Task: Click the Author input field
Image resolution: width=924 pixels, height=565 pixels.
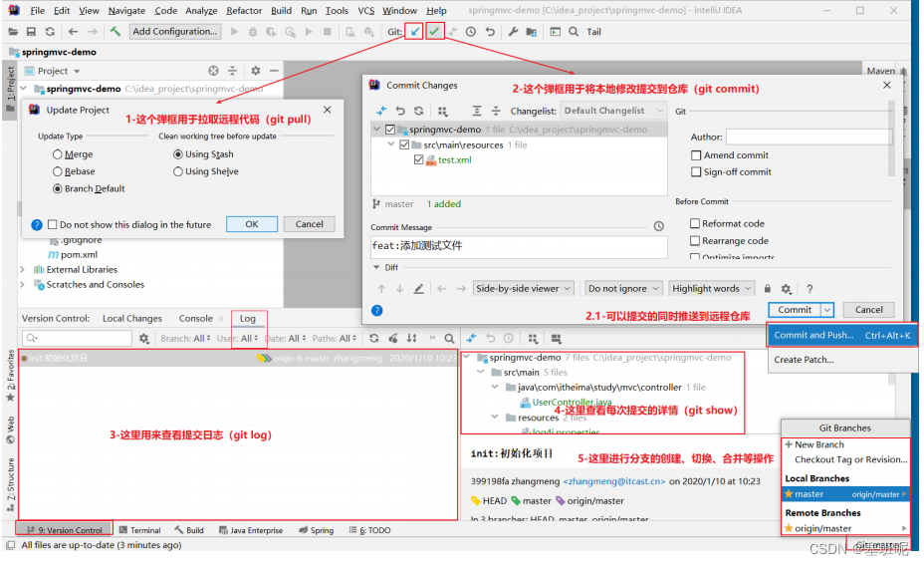Action: coord(808,137)
